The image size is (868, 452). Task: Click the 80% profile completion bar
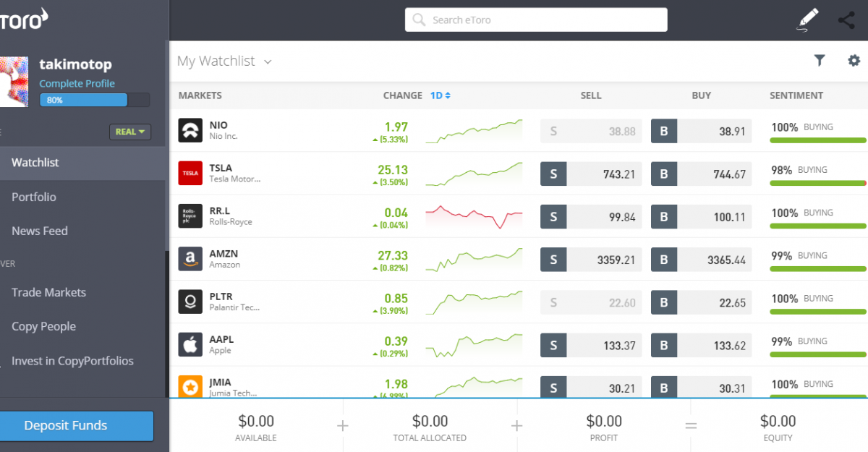pos(94,100)
